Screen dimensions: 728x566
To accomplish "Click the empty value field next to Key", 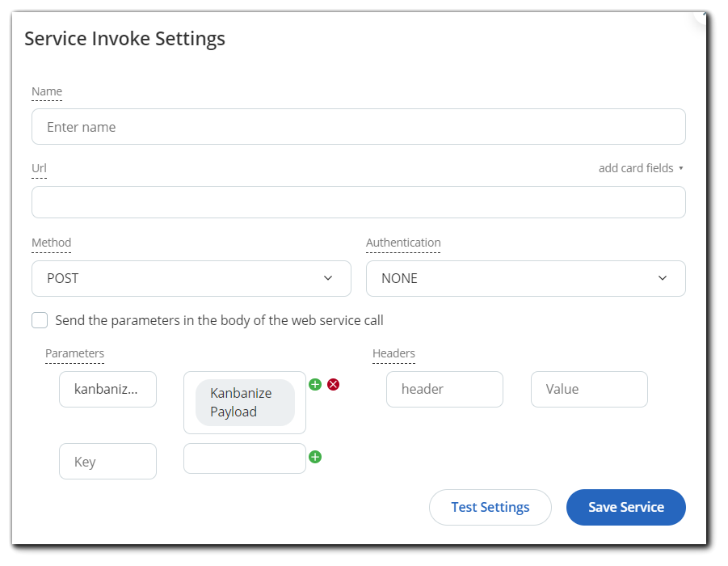I will tap(244, 458).
